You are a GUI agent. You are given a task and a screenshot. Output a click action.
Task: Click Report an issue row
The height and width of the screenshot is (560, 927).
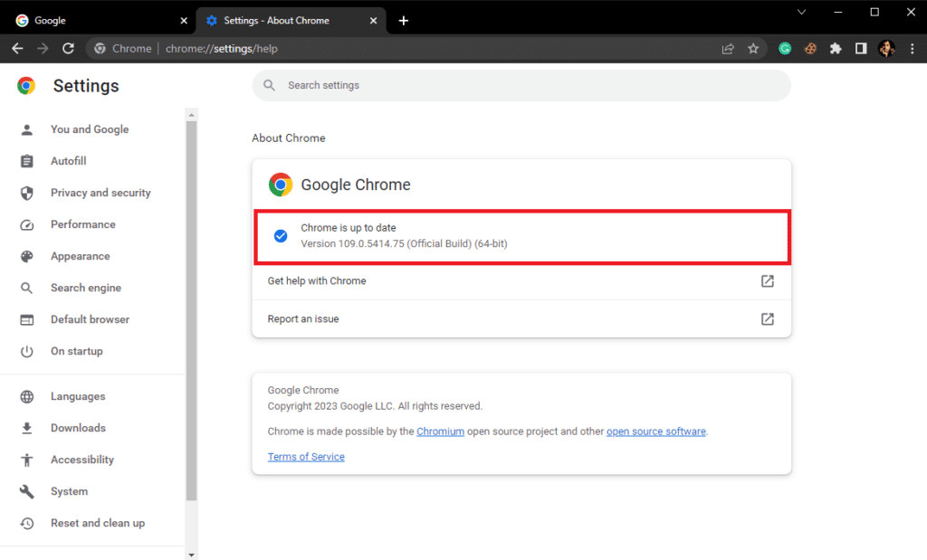[521, 319]
